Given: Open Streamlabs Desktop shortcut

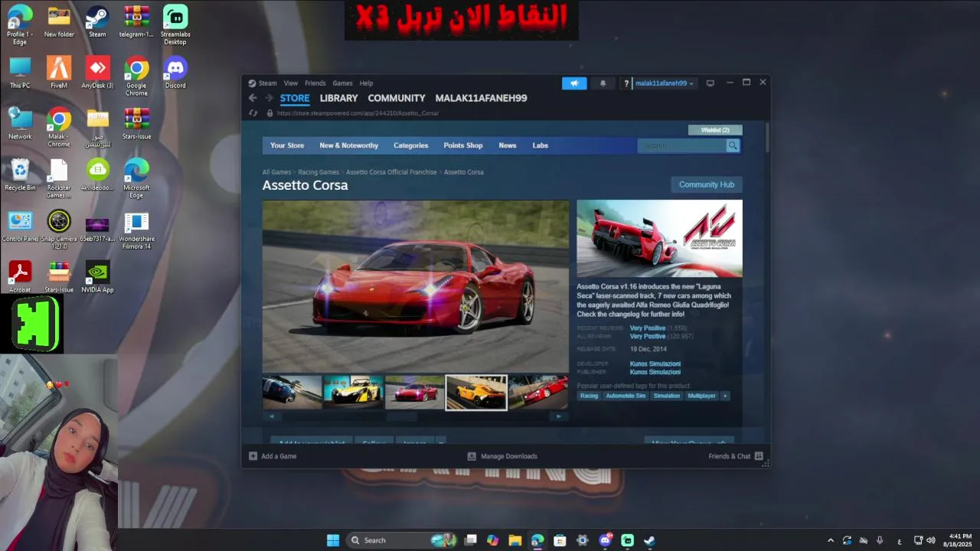Looking at the screenshot, I should point(175,25).
